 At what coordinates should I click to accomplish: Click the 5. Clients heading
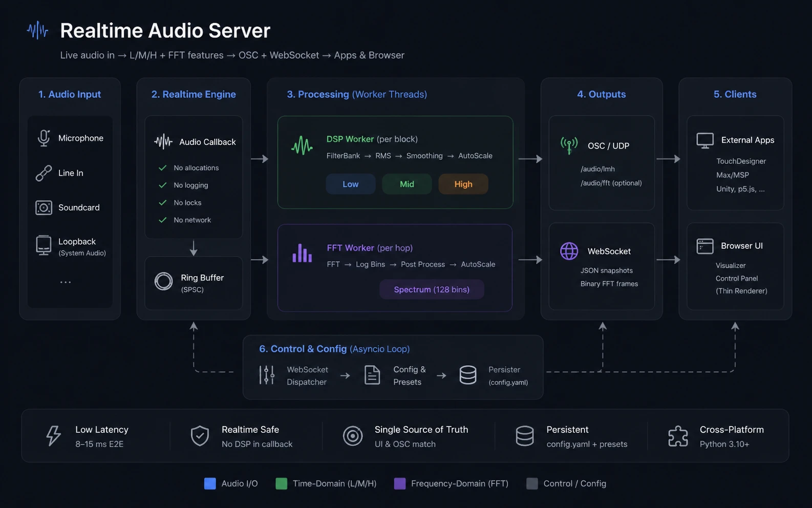[735, 94]
